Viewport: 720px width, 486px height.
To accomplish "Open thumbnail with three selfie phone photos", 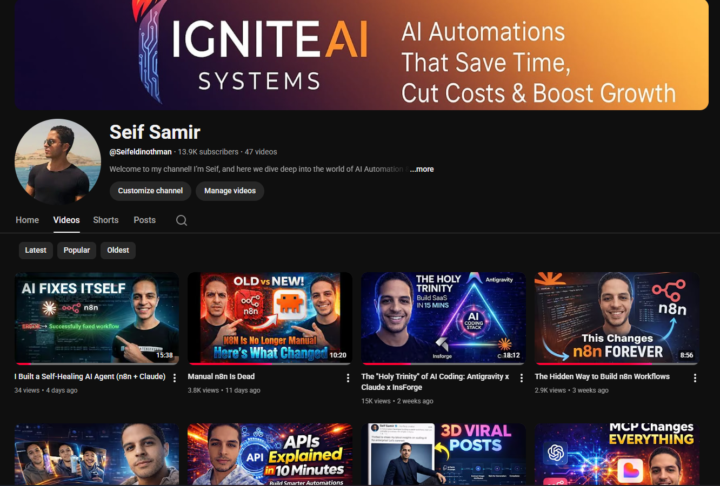I will pos(96,454).
